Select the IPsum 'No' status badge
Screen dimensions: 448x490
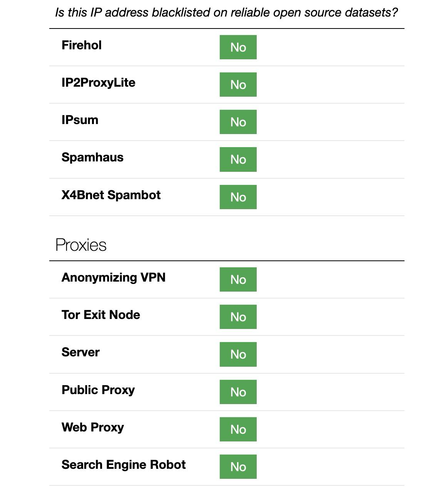(x=238, y=122)
